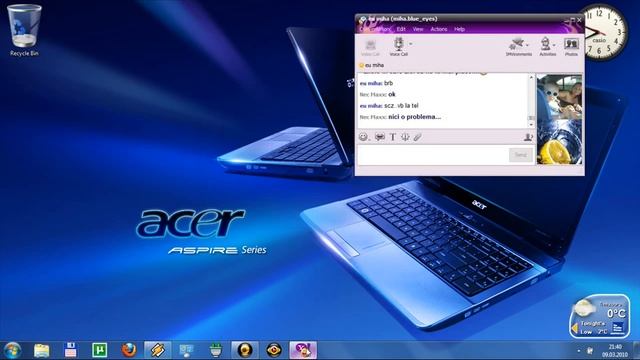Click the message input field
Screen dimensions: 640x360
pyautogui.click(x=433, y=155)
